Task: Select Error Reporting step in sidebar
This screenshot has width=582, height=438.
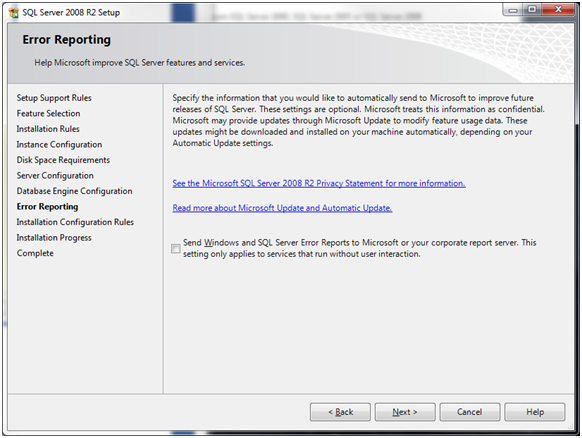Action: 47,206
